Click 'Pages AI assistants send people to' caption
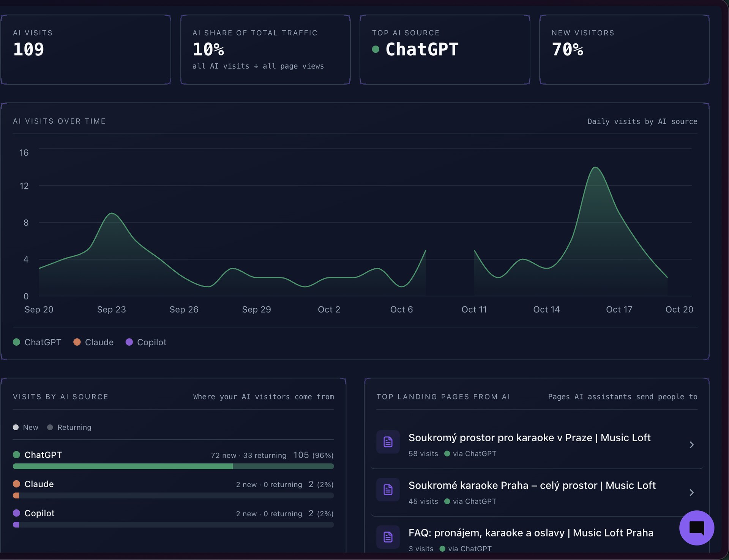The image size is (729, 560). click(x=623, y=397)
